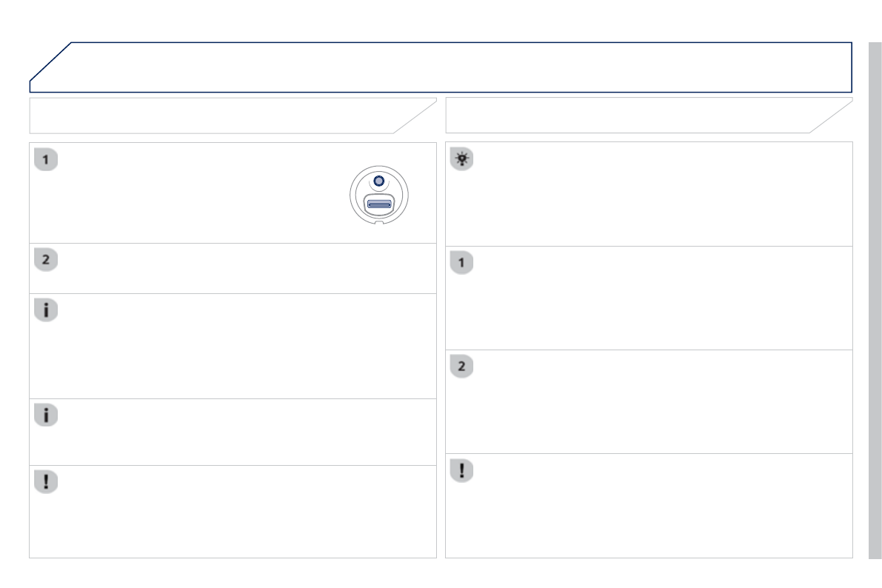This screenshot has height=588, width=882.
Task: Select the left section heading box
Action: click(x=222, y=116)
